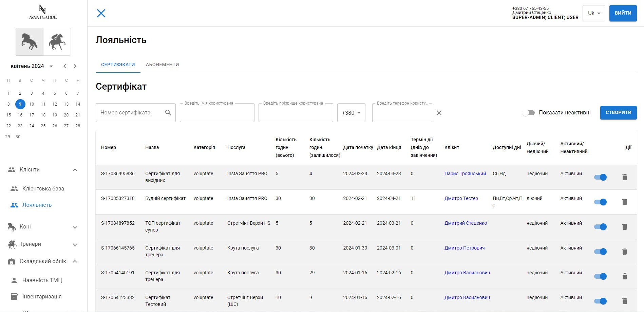
Task: Enable the Показати неактивні switch
Action: [x=529, y=113]
